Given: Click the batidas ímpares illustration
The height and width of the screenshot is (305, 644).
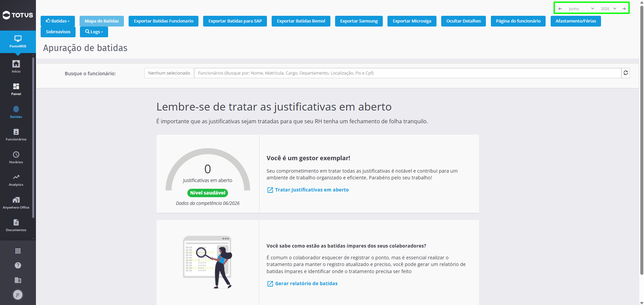Looking at the screenshot, I should (x=208, y=262).
